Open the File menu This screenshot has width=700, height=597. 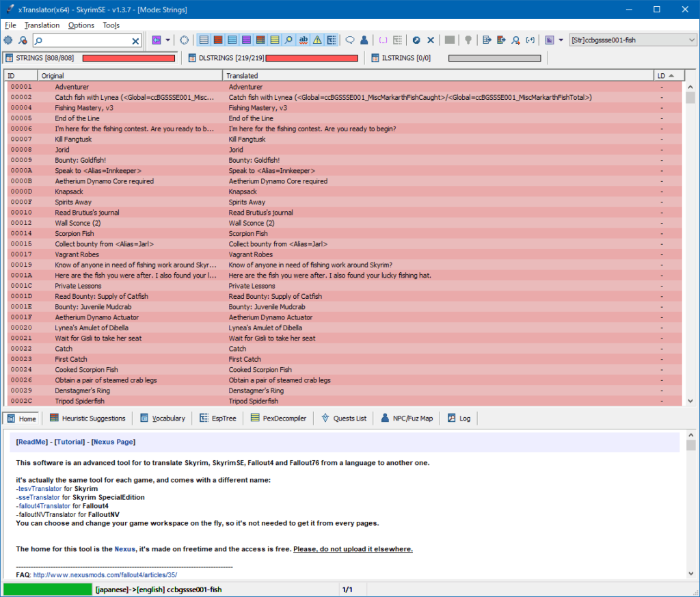(x=10, y=25)
